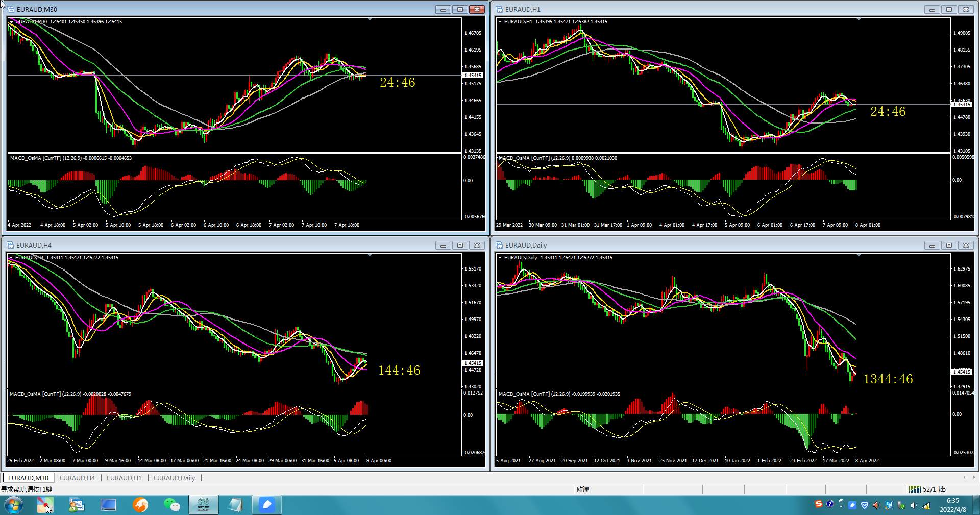
Task: Open the blue pen app on the taskbar
Action: tap(267, 505)
